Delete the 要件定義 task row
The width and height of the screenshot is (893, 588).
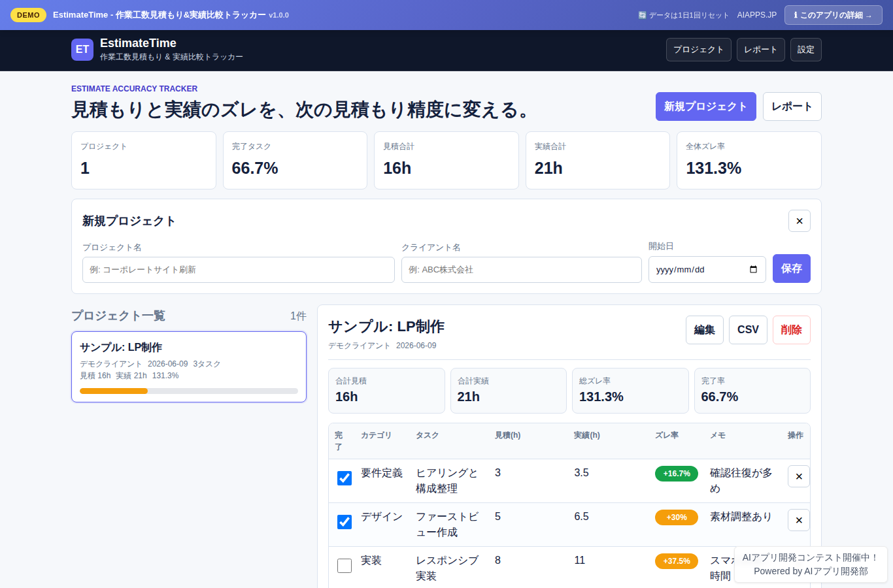tap(799, 476)
